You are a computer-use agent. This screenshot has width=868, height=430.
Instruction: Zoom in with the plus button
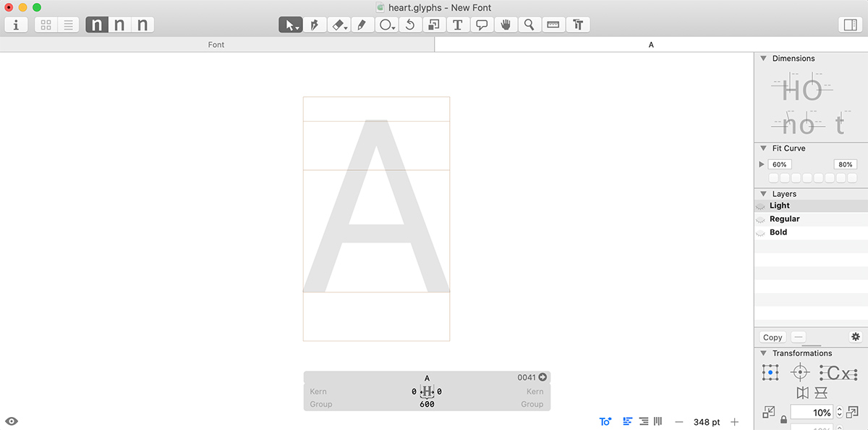[x=735, y=422]
